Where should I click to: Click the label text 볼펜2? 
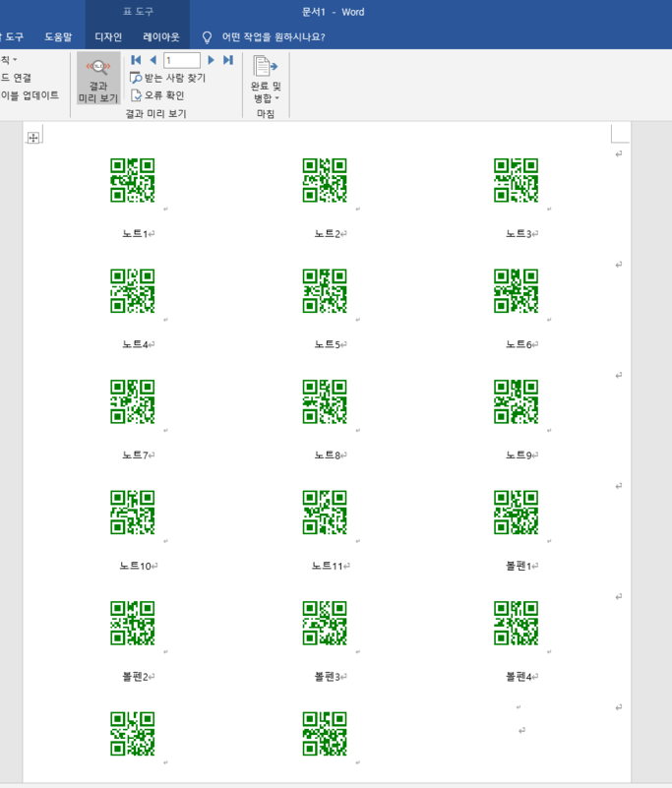[135, 677]
